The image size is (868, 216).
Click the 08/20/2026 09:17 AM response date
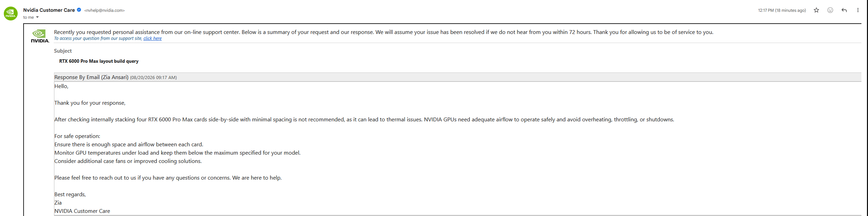pos(153,78)
